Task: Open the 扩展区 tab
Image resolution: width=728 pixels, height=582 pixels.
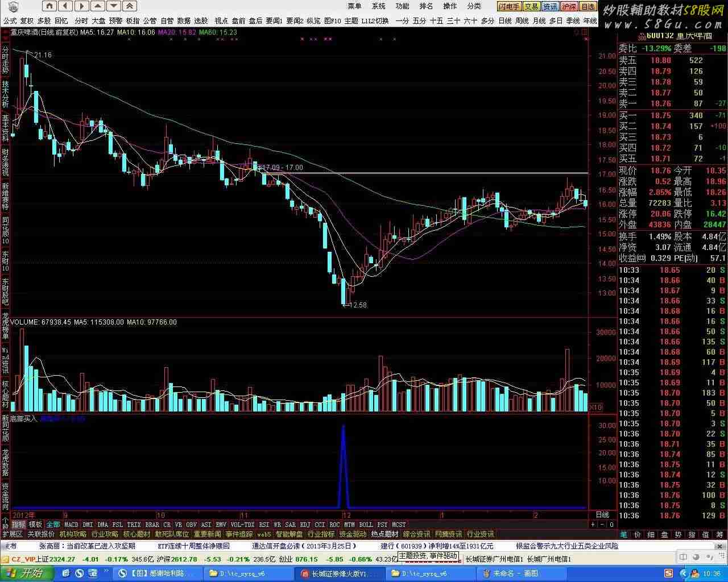Action: [x=13, y=534]
